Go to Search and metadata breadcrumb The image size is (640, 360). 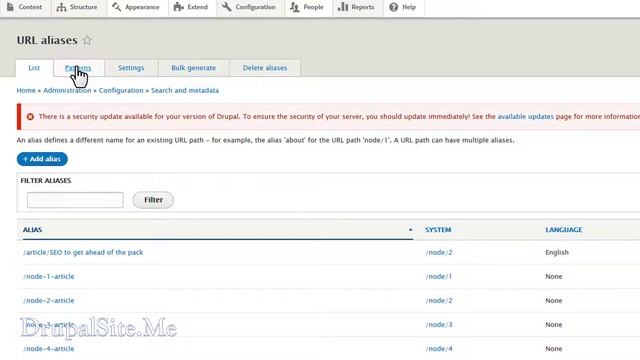click(185, 90)
